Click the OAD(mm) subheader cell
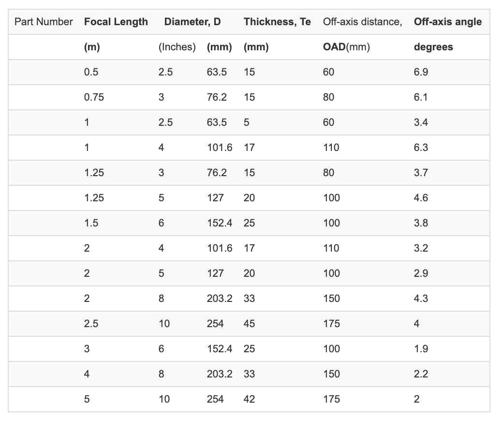 [x=346, y=47]
